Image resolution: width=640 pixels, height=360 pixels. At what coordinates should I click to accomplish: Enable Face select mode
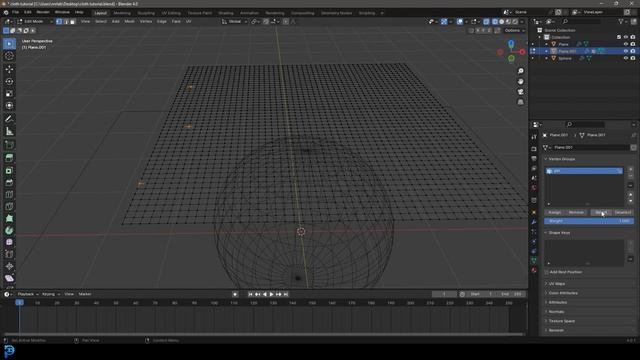[x=73, y=21]
